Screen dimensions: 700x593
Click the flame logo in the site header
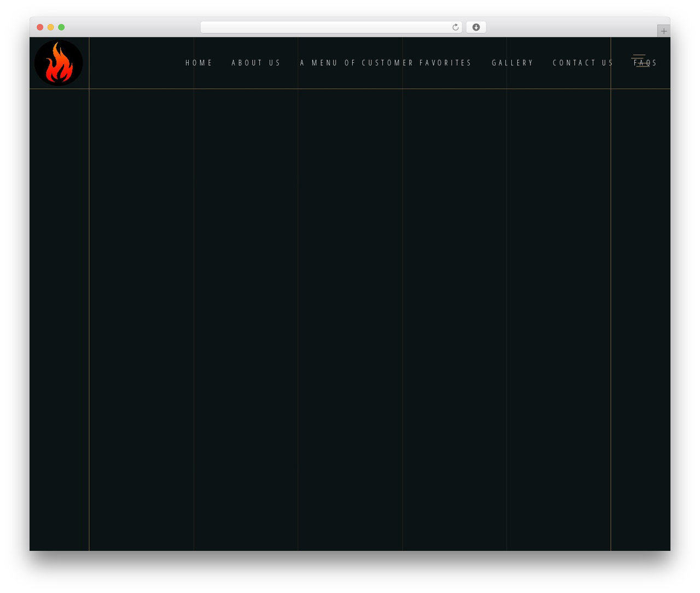click(59, 63)
